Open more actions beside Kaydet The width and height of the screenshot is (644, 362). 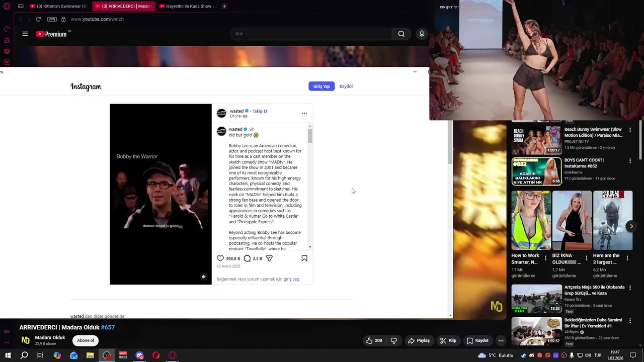click(x=501, y=340)
